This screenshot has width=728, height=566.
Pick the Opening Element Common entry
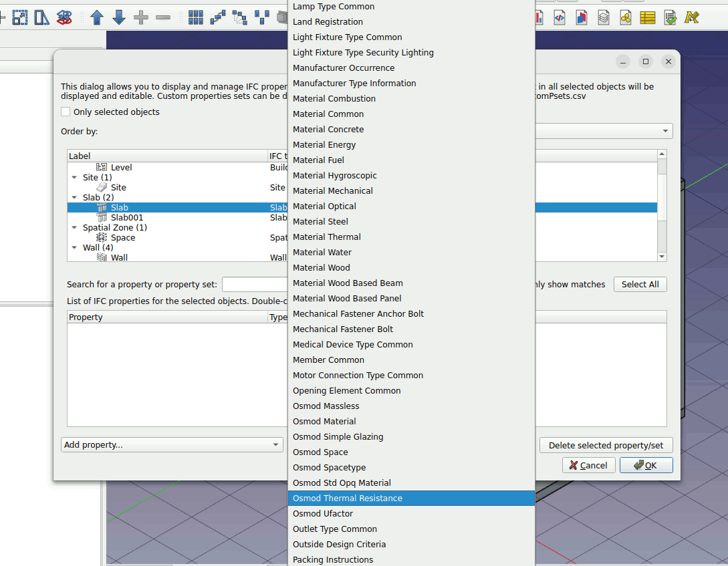tap(346, 391)
